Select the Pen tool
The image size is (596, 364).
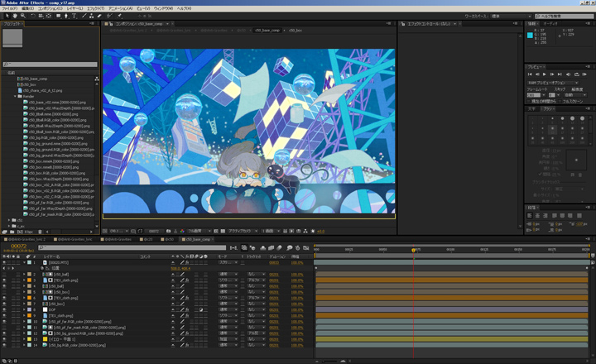pyautogui.click(x=66, y=16)
